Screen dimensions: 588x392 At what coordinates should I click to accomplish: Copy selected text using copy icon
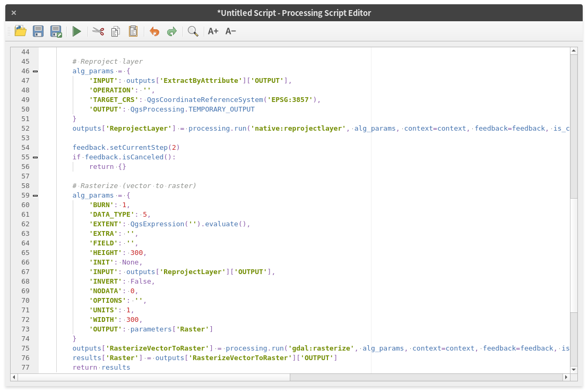(x=115, y=31)
